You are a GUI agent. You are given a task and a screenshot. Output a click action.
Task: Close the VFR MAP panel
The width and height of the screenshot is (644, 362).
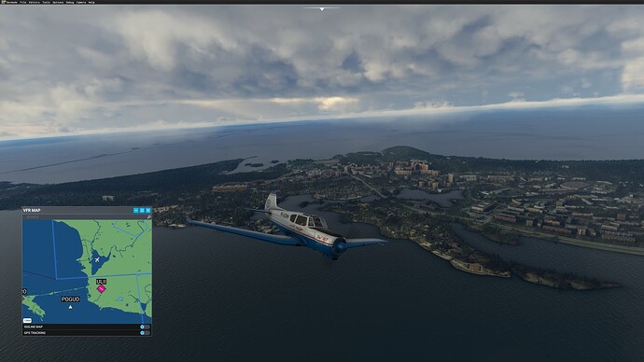tap(147, 210)
